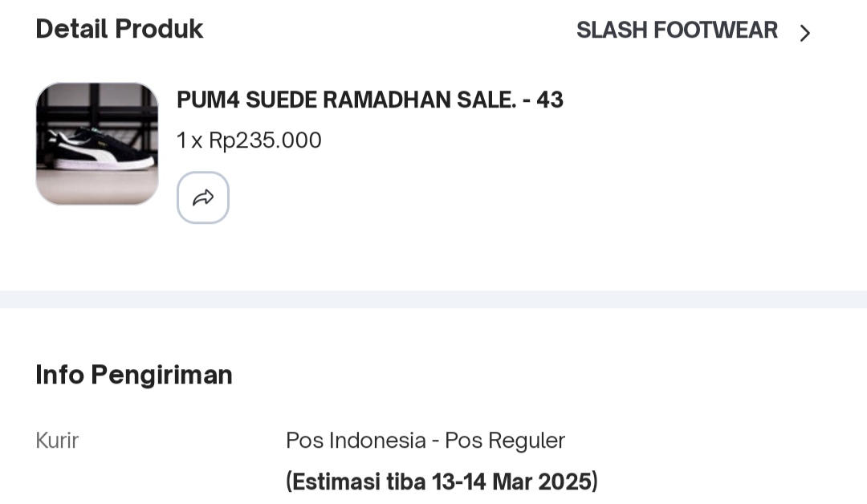Click the Kurir label
This screenshot has height=504, width=867.
[x=57, y=441]
